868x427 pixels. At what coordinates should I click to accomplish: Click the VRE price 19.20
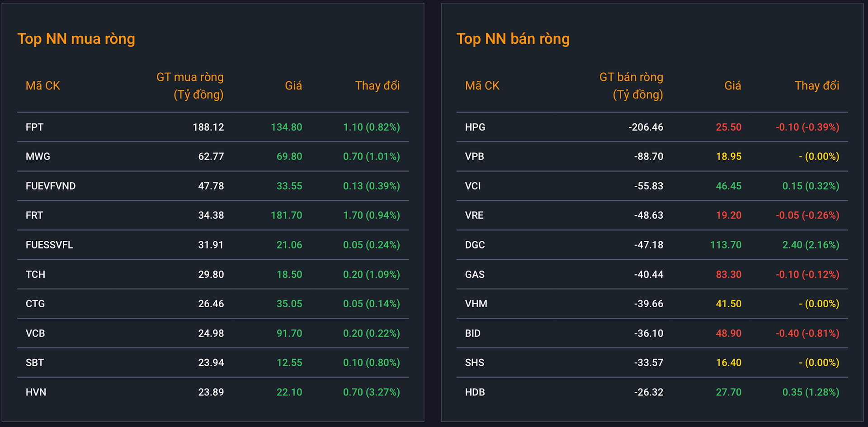[x=729, y=216]
